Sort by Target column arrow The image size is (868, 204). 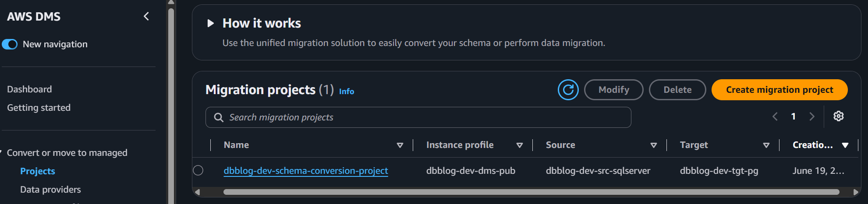pos(766,145)
